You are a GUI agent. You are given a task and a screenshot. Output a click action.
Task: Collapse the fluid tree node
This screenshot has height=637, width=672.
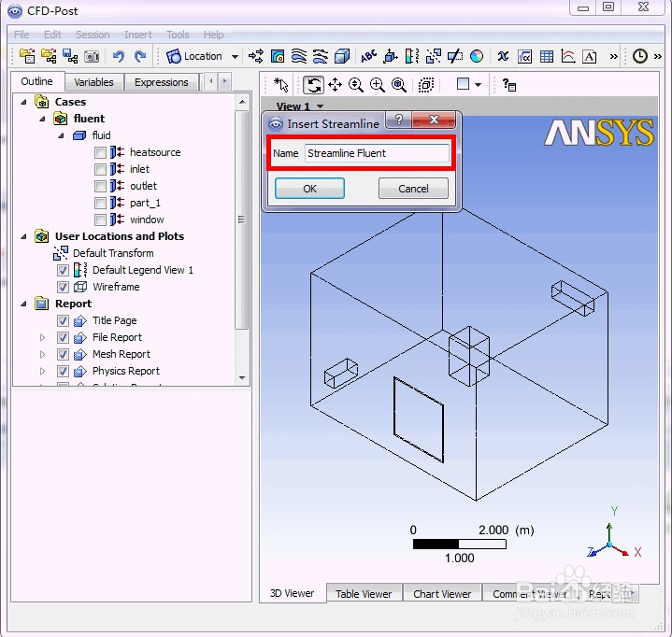(61, 135)
